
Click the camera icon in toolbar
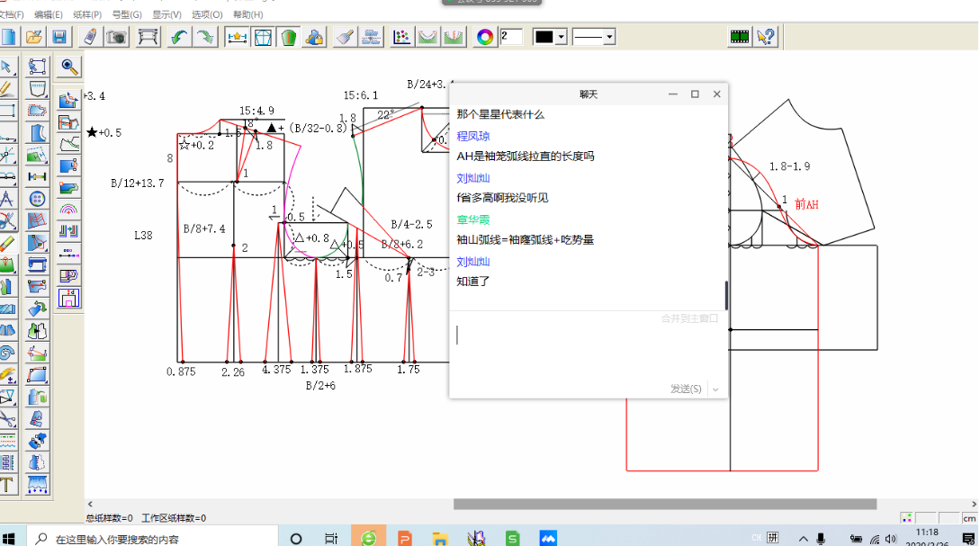[x=117, y=37]
